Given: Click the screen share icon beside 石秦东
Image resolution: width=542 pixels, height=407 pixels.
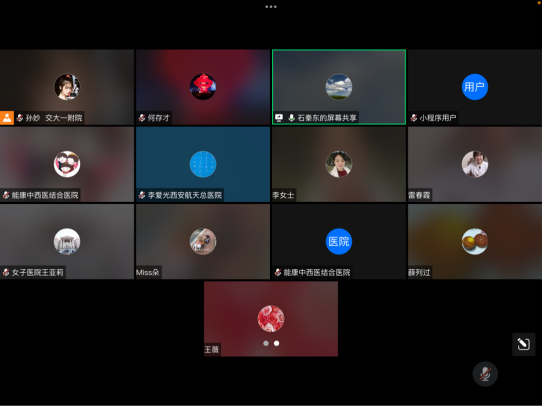Looking at the screenshot, I should tap(279, 118).
